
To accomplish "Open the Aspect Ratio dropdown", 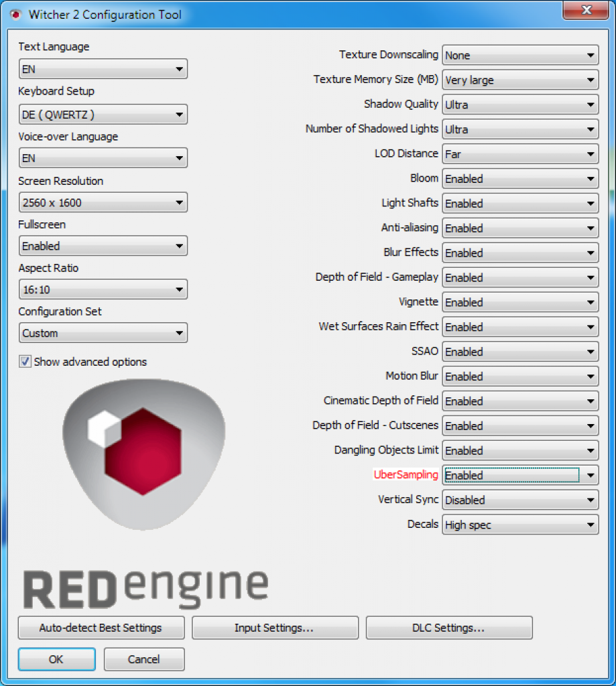I will (x=103, y=289).
